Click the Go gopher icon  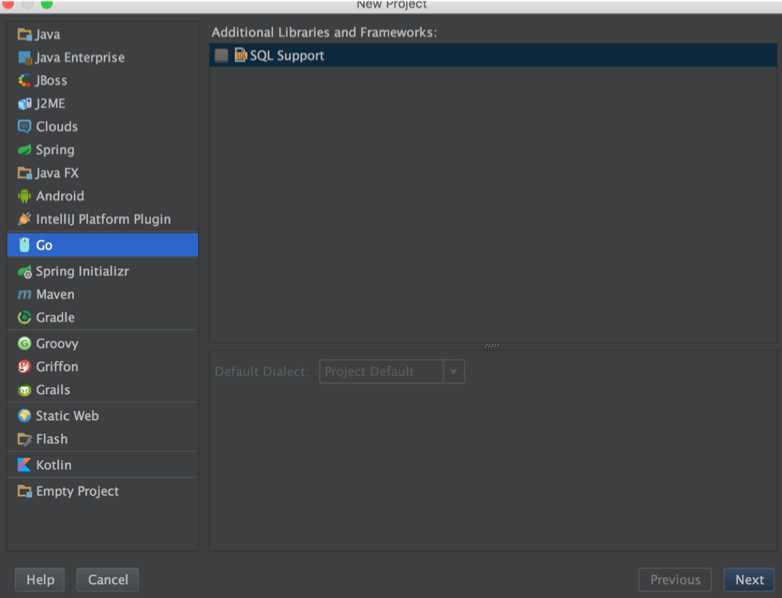pos(24,245)
